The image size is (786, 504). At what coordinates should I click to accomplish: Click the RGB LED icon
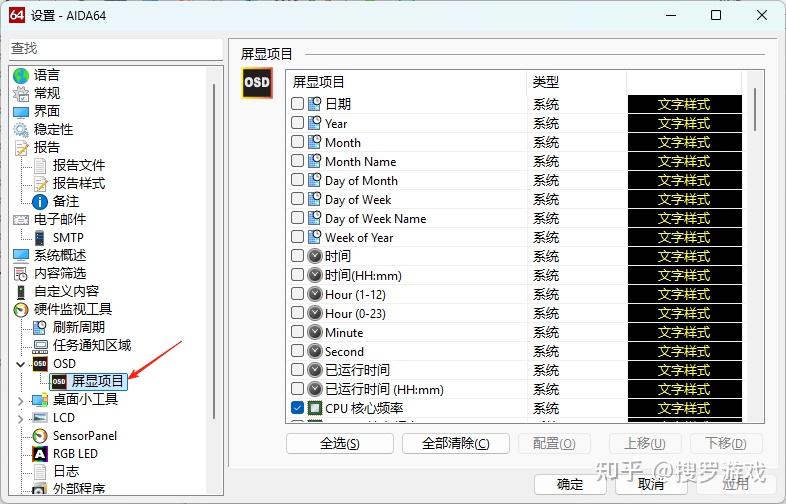40,454
